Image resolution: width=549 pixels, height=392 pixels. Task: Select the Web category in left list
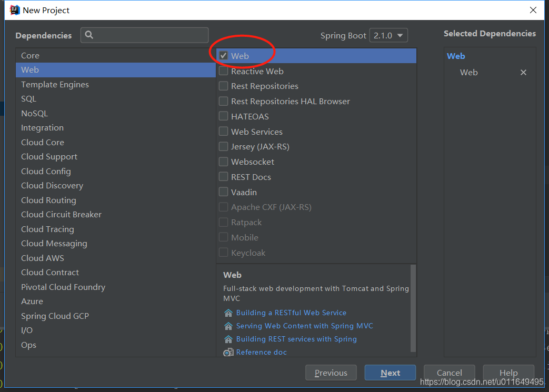pyautogui.click(x=116, y=70)
